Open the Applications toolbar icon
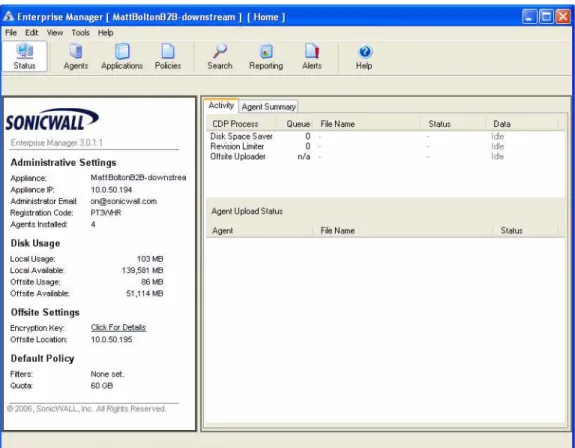 click(x=122, y=56)
